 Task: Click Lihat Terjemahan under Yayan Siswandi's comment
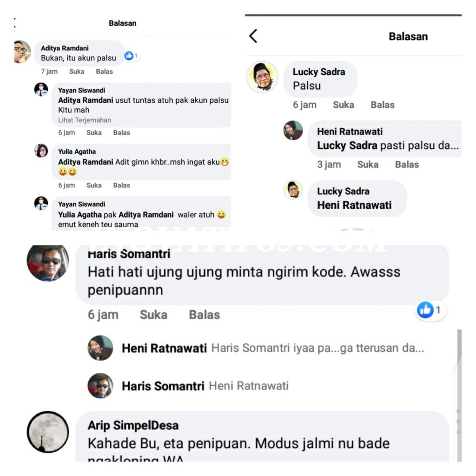(85, 120)
